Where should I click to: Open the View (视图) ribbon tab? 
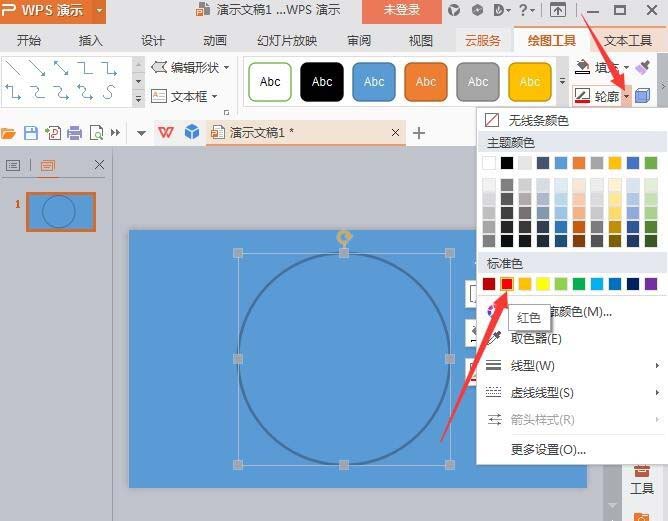420,40
